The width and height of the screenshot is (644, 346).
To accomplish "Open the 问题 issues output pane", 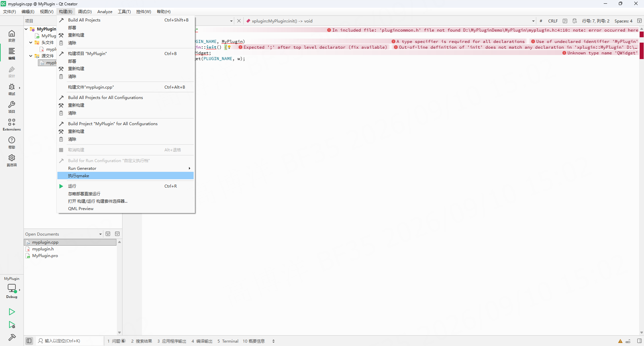I will pos(116,341).
